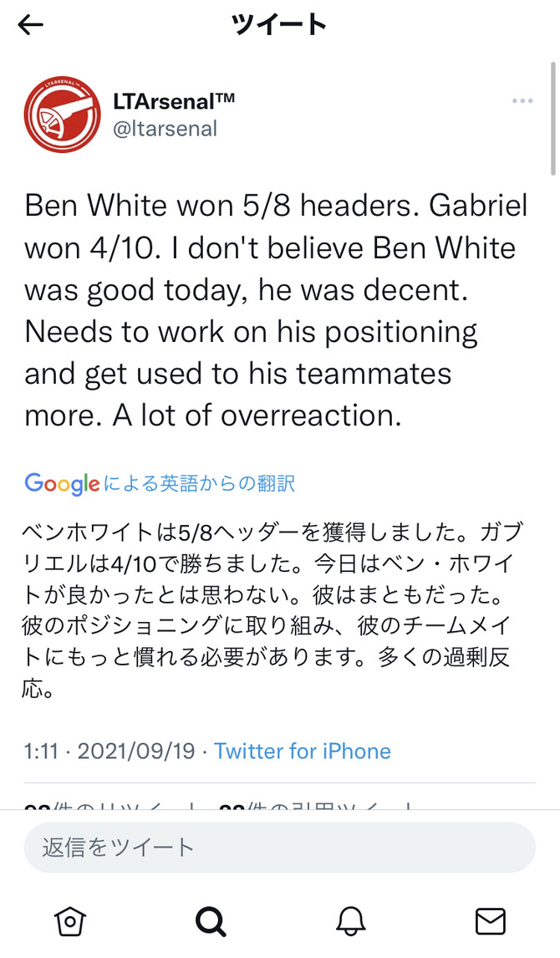The width and height of the screenshot is (560, 958).
Task: Open the Notifications bell tab
Action: click(350, 920)
